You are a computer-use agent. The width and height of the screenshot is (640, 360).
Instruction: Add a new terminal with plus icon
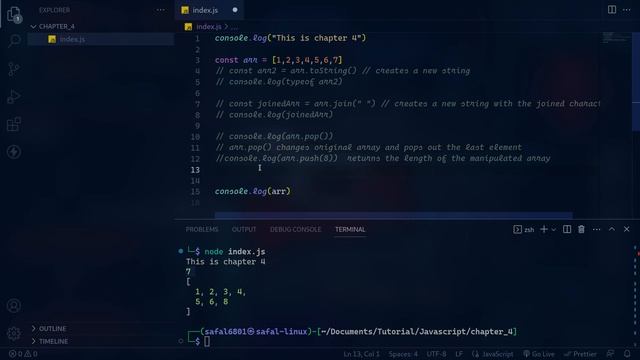(x=544, y=229)
